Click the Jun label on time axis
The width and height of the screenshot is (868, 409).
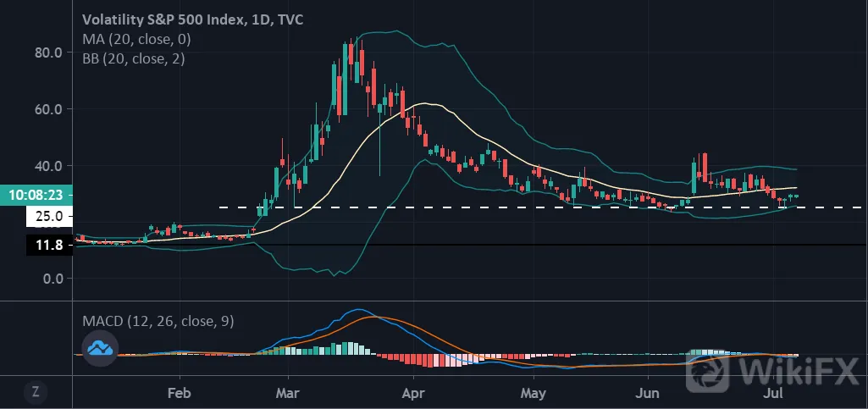point(648,394)
